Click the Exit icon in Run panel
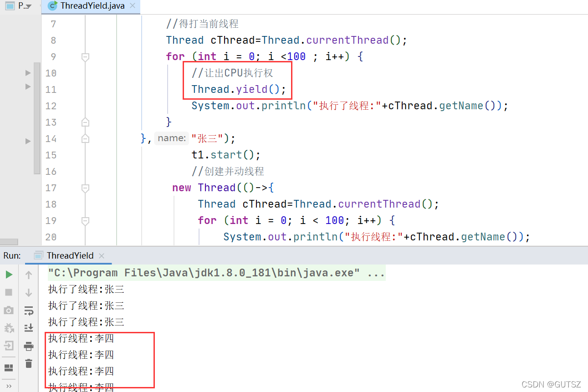Screen dimensions: 588x392 tap(9, 346)
